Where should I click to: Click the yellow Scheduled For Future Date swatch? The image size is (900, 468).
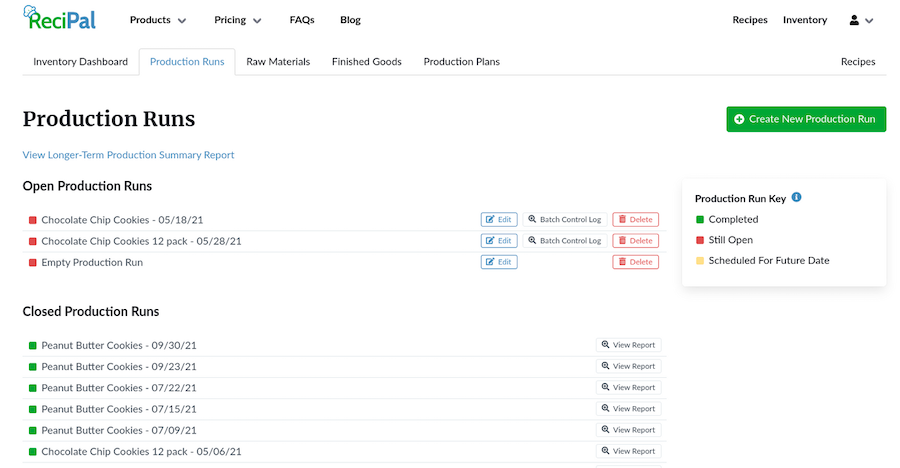coord(700,261)
